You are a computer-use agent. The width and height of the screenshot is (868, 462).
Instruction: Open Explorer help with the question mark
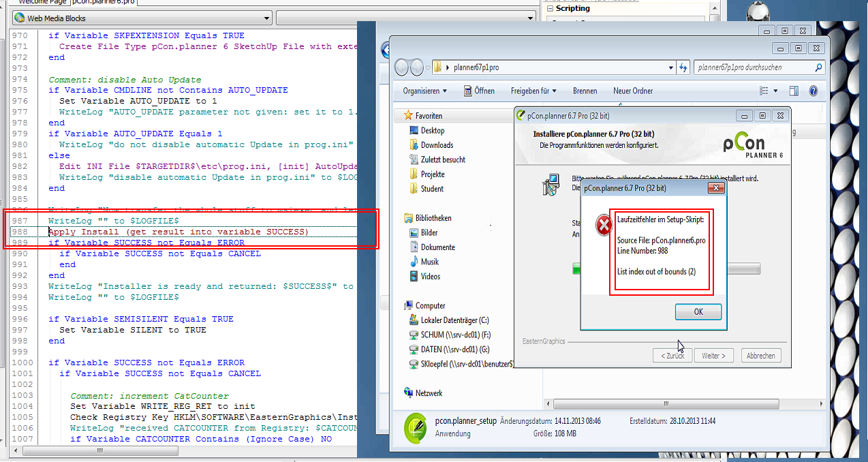pyautogui.click(x=813, y=91)
